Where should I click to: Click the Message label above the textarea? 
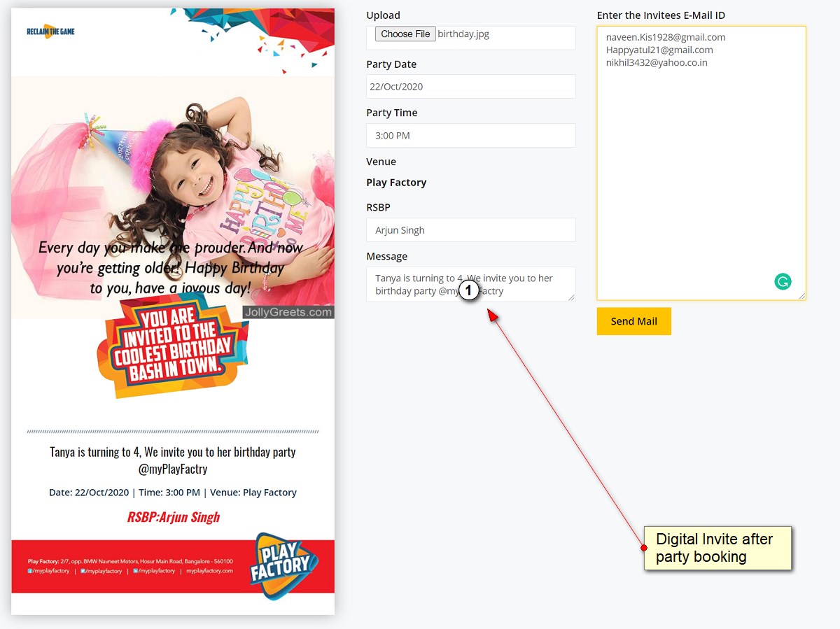point(387,256)
